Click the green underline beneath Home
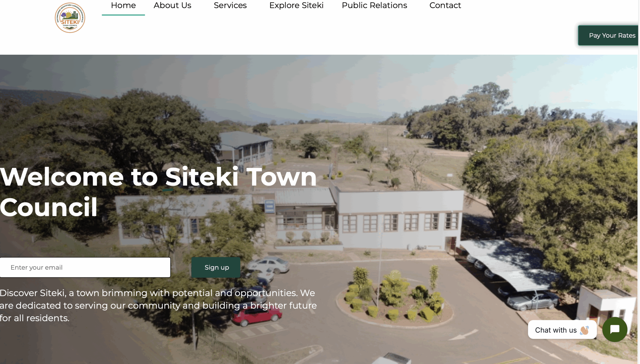The image size is (640, 364). [x=123, y=15]
